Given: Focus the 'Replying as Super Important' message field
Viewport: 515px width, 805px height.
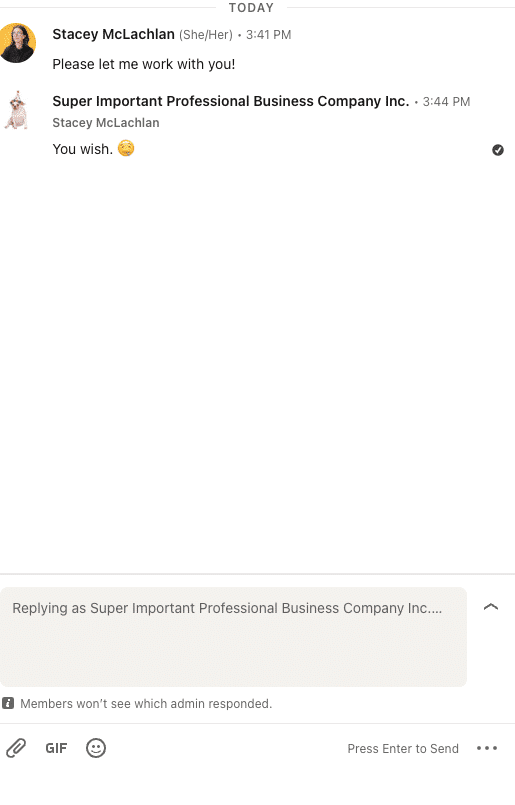Looking at the screenshot, I should pos(233,637).
